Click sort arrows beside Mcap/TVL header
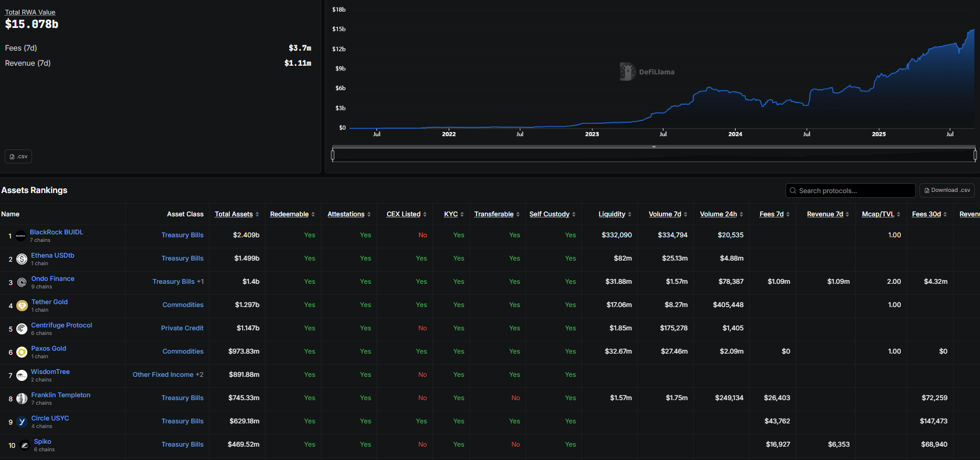The width and height of the screenshot is (980, 460). [x=899, y=215]
